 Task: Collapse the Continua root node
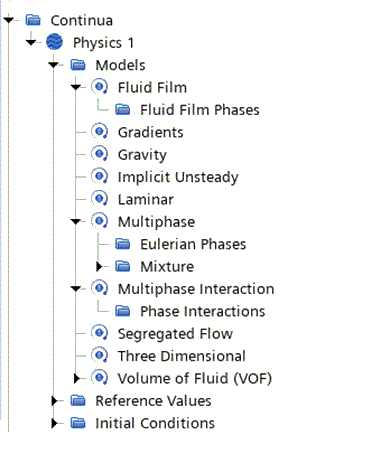tap(8, 20)
